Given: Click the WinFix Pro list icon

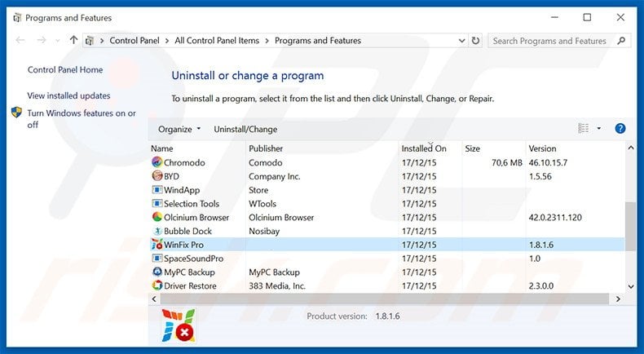Looking at the screenshot, I should click(x=157, y=245).
